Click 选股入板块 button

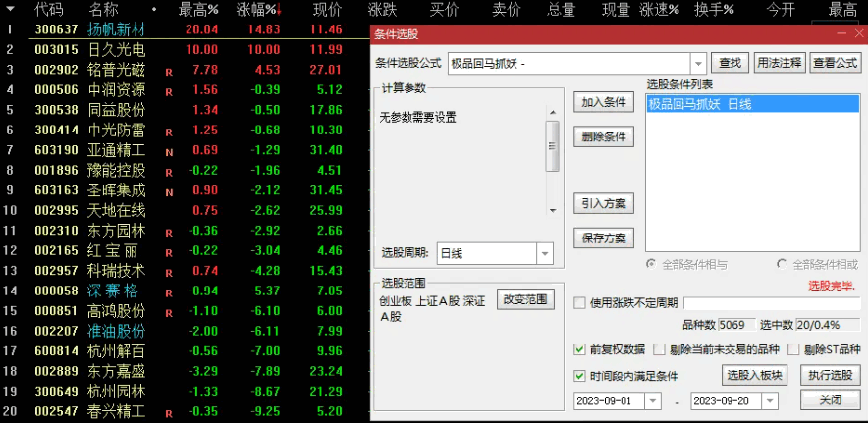754,375
